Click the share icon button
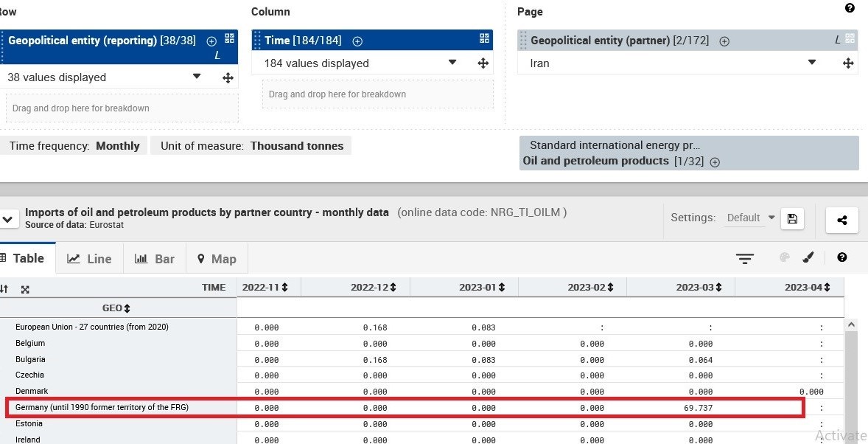 coord(842,219)
